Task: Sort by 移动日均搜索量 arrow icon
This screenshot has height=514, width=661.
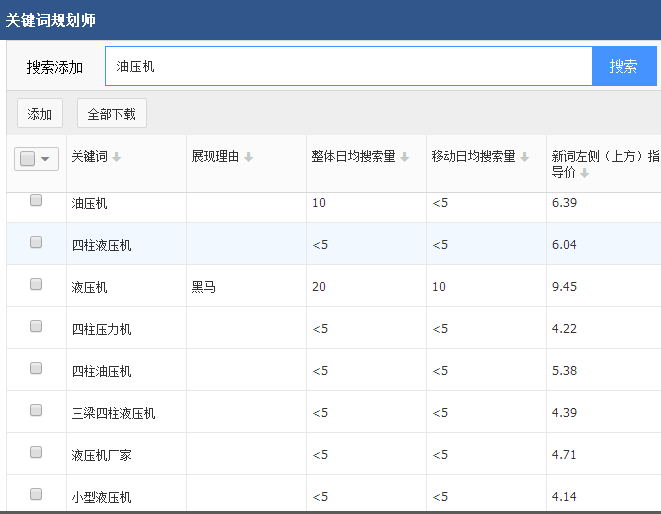Action: click(x=525, y=157)
